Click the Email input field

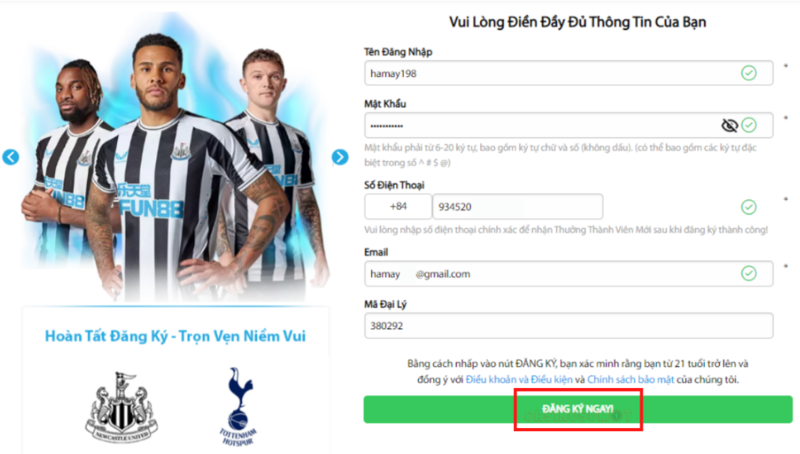coord(568,273)
